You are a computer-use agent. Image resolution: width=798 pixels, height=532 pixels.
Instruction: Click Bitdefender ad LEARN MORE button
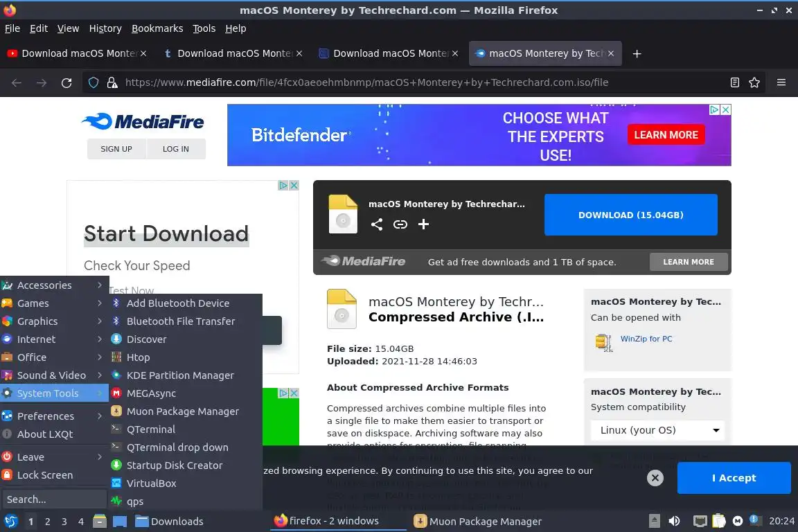[x=666, y=135]
